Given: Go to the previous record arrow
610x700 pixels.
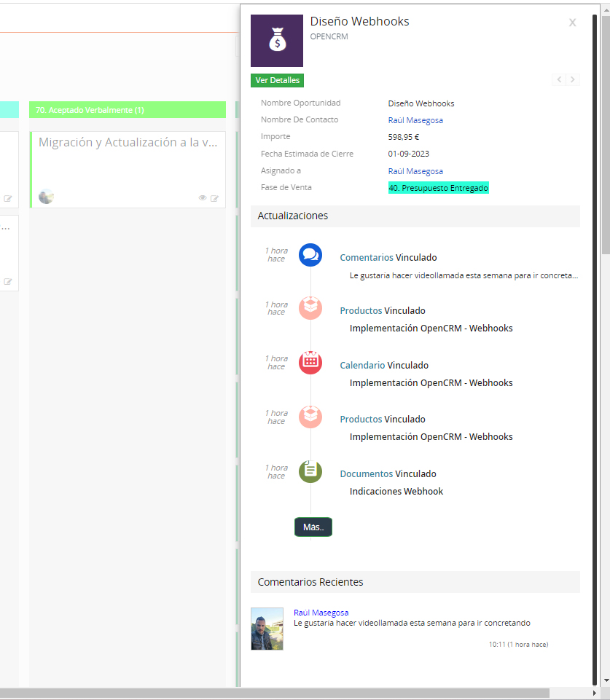Looking at the screenshot, I should (x=559, y=80).
